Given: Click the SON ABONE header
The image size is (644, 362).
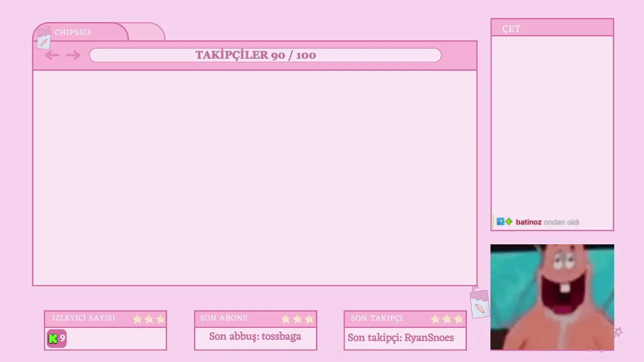Looking at the screenshot, I should click(x=255, y=319).
